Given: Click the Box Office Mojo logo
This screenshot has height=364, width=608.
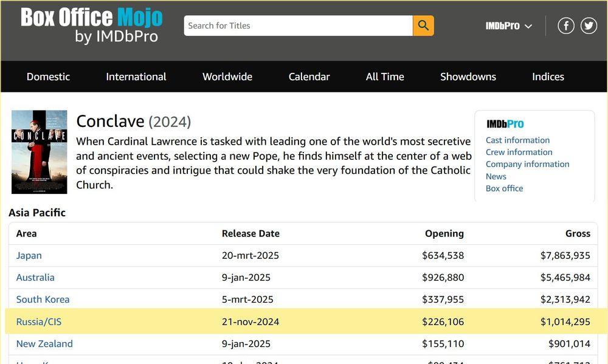Looking at the screenshot, I should point(92,26).
